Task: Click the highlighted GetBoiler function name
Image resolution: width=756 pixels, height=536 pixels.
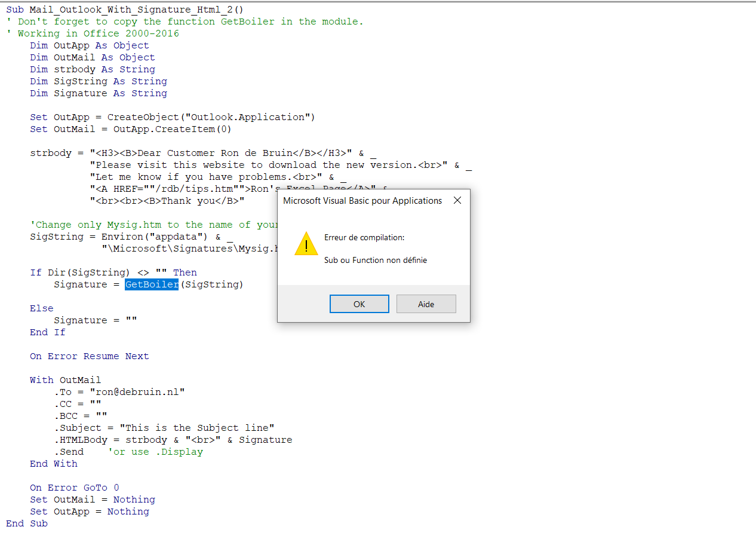Action: [x=152, y=284]
